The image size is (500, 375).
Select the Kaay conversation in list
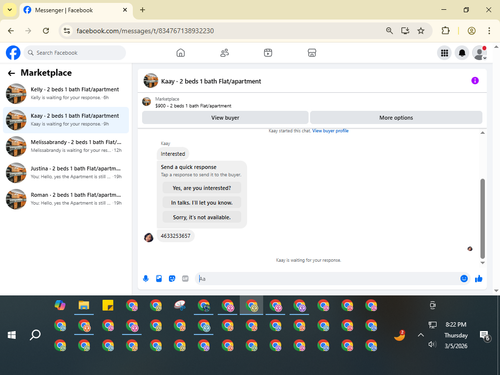(66, 120)
